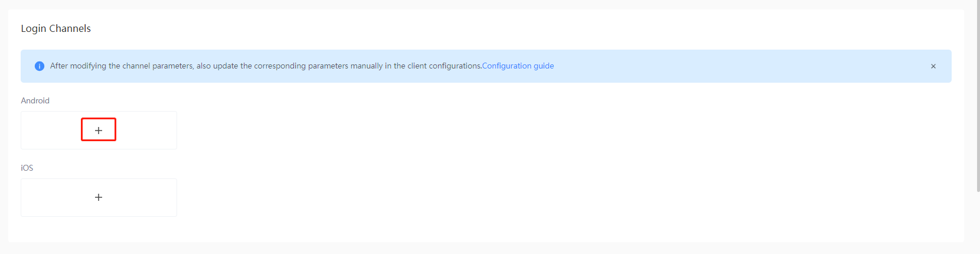
Task: Click the Login Channels heading
Action: (x=56, y=28)
